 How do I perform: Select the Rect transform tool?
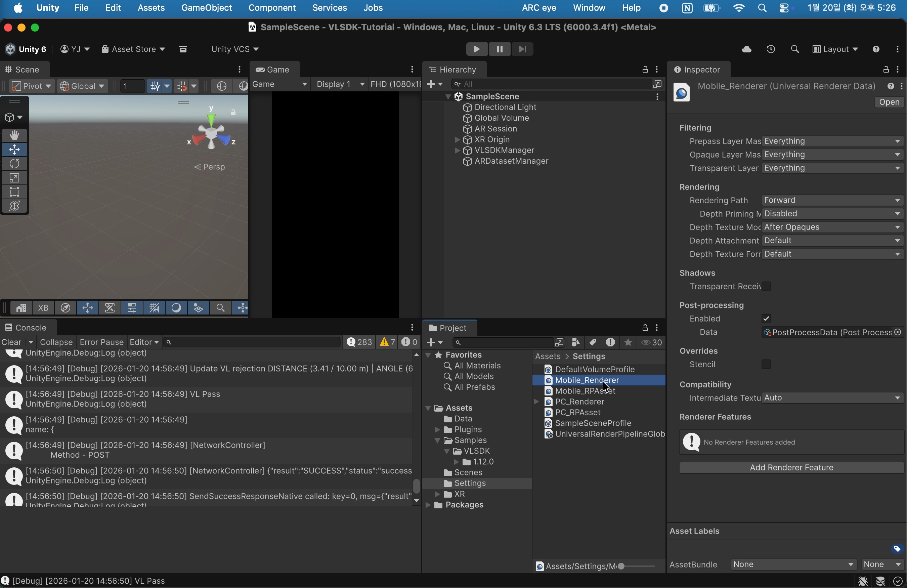tap(14, 192)
